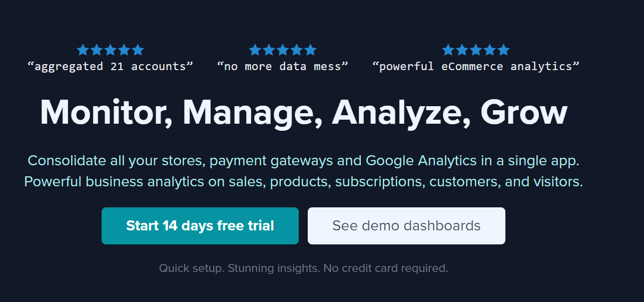Click the fourth star above "aggregated 21 accounts"
Image resolution: width=644 pixels, height=302 pixels.
124,50
